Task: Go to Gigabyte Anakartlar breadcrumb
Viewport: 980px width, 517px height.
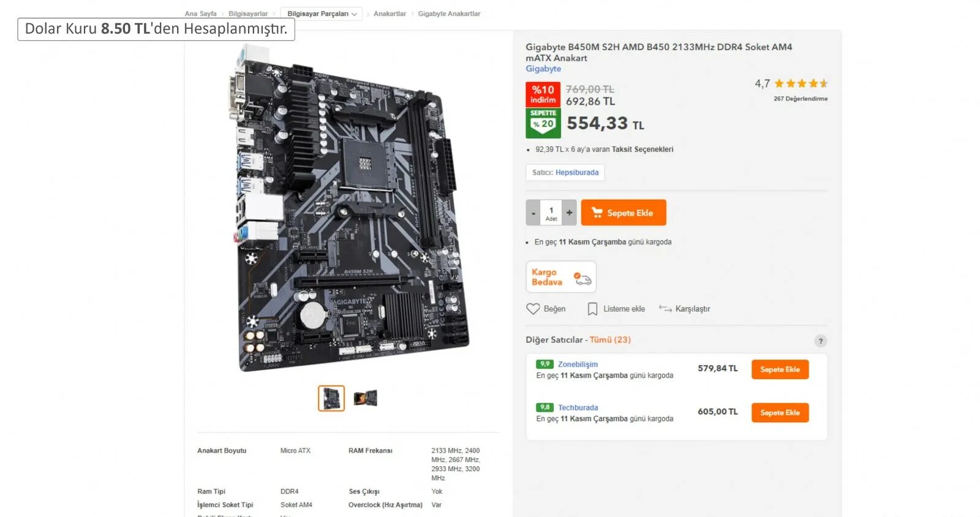Action: (449, 14)
